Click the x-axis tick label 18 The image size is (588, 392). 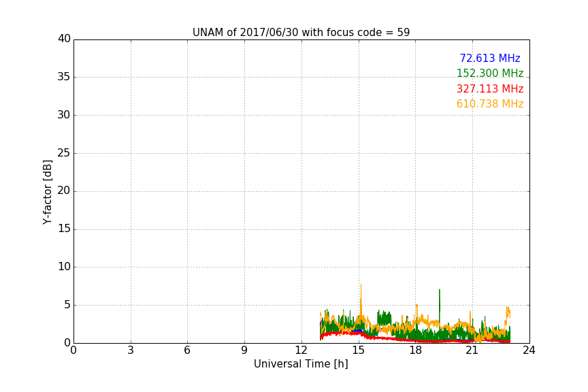(x=416, y=350)
